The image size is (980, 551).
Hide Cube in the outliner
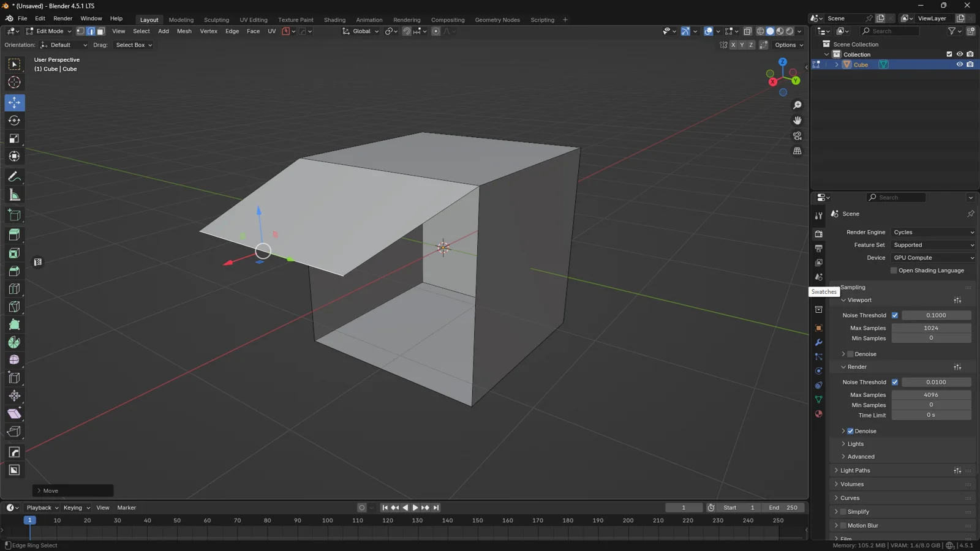960,64
